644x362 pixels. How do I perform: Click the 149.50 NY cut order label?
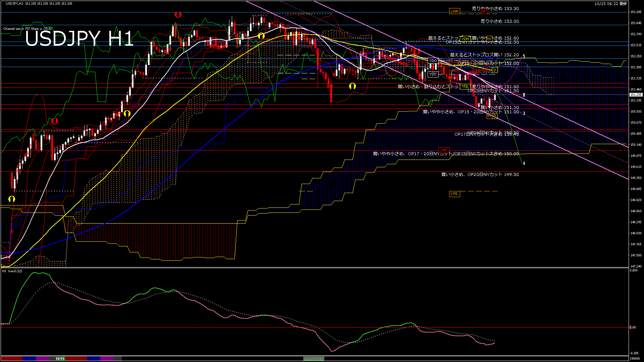click(x=480, y=174)
